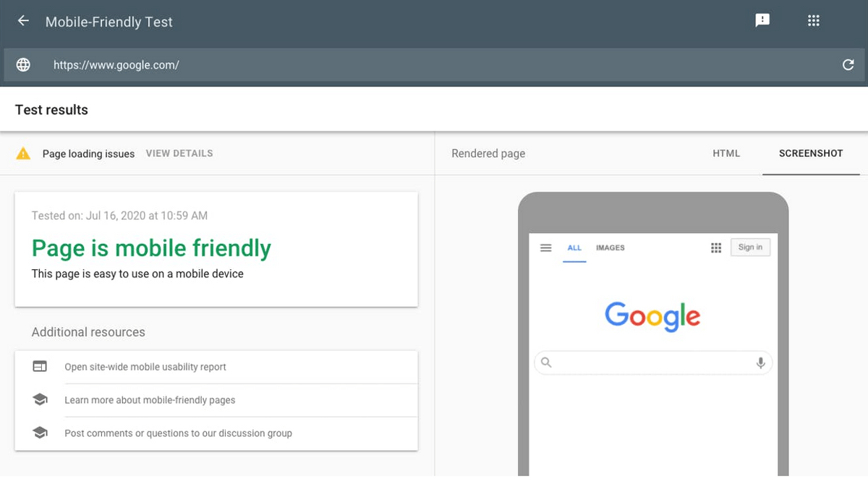Click the graduation cap beside Learn more
The image size is (868, 479).
coord(40,400)
